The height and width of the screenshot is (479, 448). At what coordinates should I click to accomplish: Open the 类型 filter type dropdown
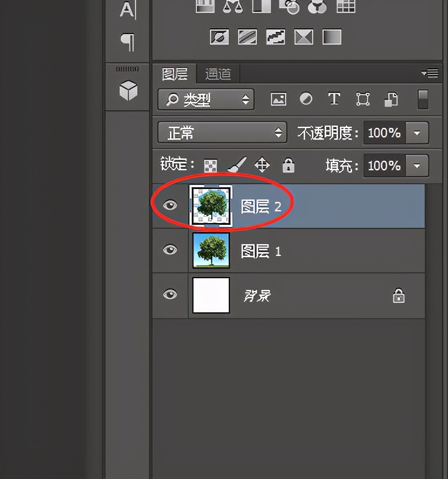[x=206, y=100]
